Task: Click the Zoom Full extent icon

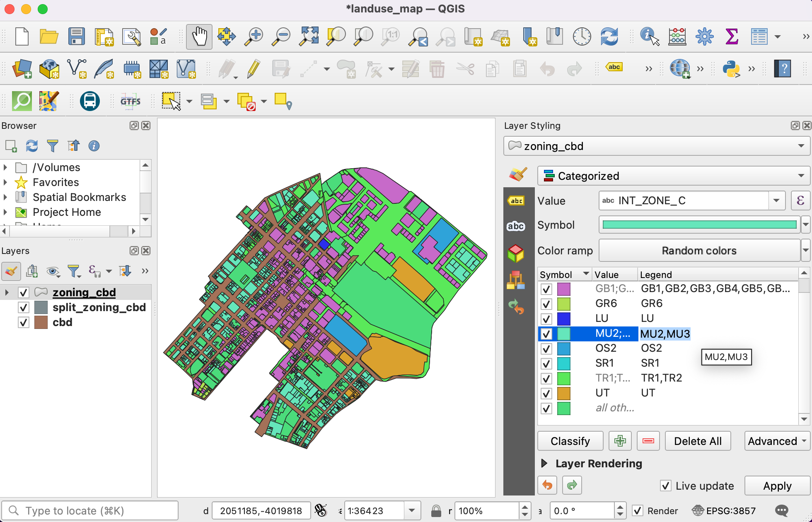Action: tap(309, 36)
